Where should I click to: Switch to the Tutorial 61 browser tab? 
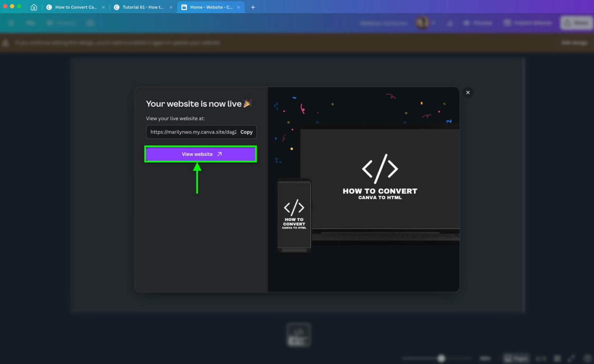tap(142, 7)
